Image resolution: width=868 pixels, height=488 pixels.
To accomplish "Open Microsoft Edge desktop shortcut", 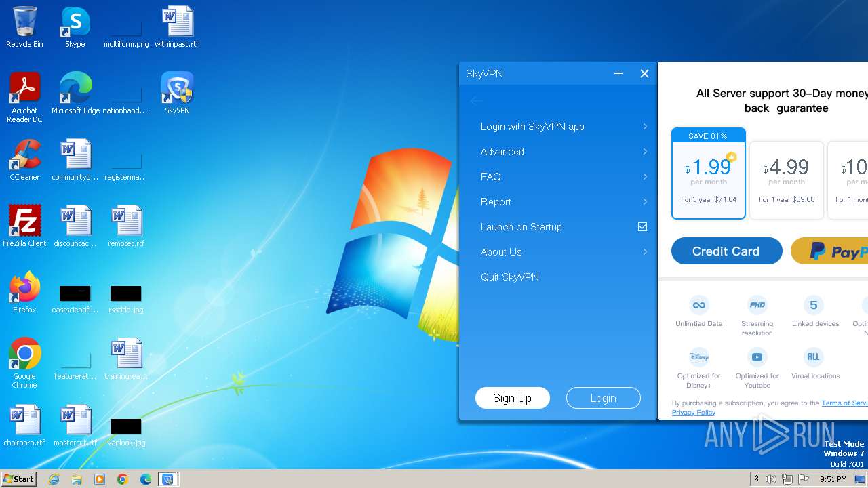I will click(75, 94).
